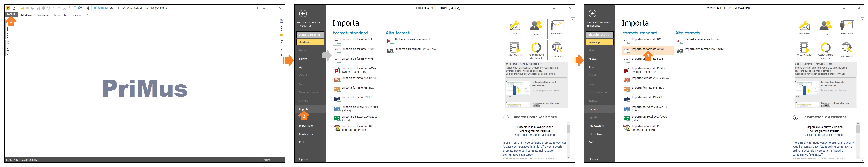The image size is (868, 167).
Task: Open the Cerca side panel
Action: click(282, 25)
